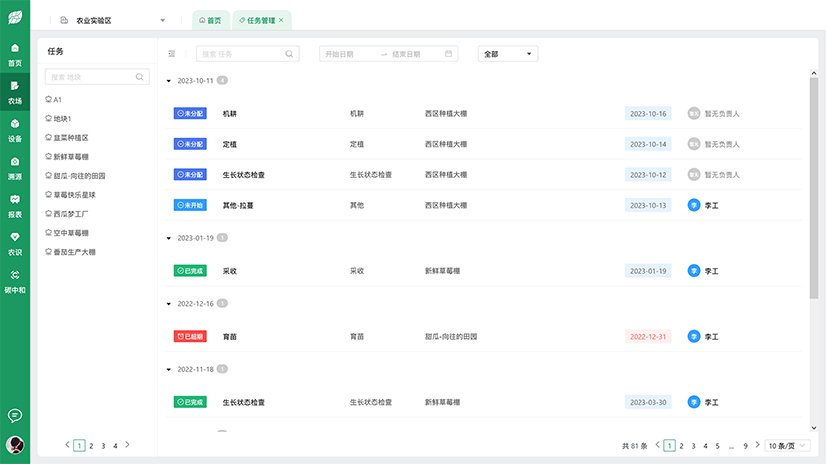Open 碳中和 in the left sidebar
The height and width of the screenshot is (464, 826).
(x=15, y=281)
